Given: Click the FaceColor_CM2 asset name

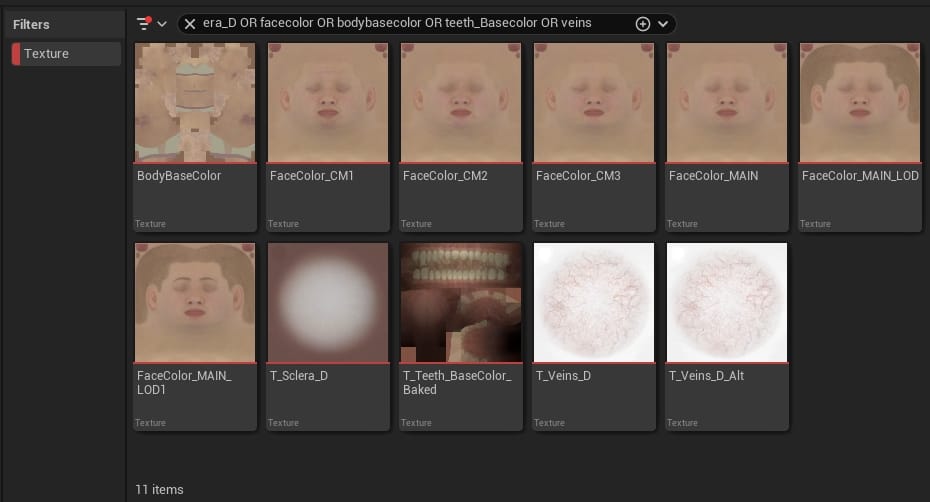Looking at the screenshot, I should [x=445, y=176].
